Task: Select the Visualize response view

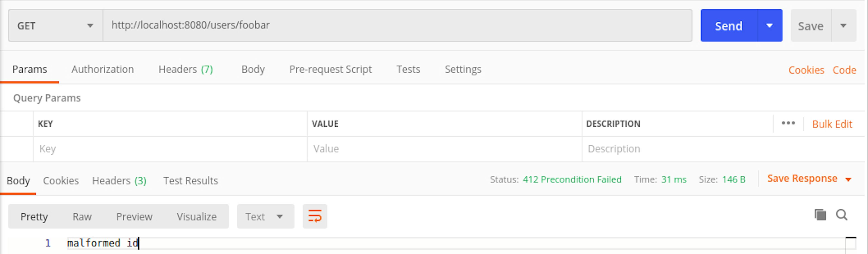Action: coord(196,217)
